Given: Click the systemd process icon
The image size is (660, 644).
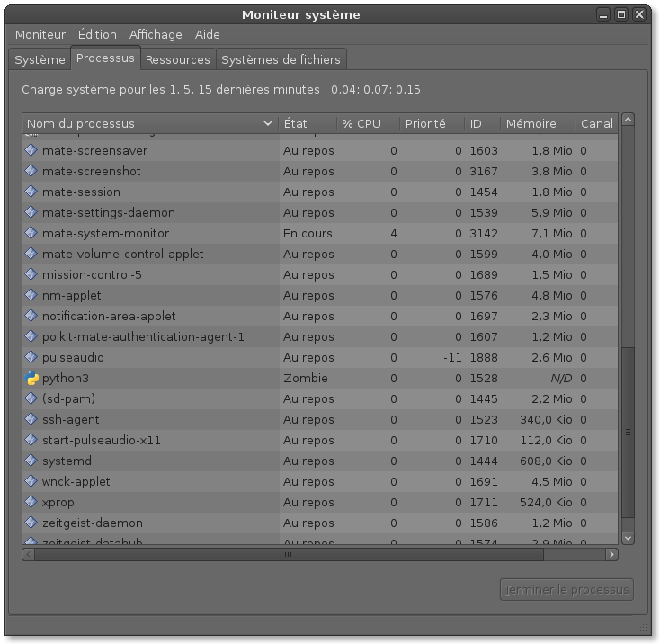Looking at the screenshot, I should coord(31,460).
